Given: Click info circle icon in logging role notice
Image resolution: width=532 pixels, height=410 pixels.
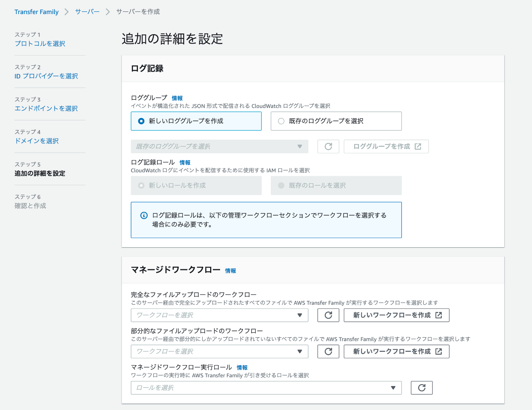Looking at the screenshot, I should [x=144, y=215].
